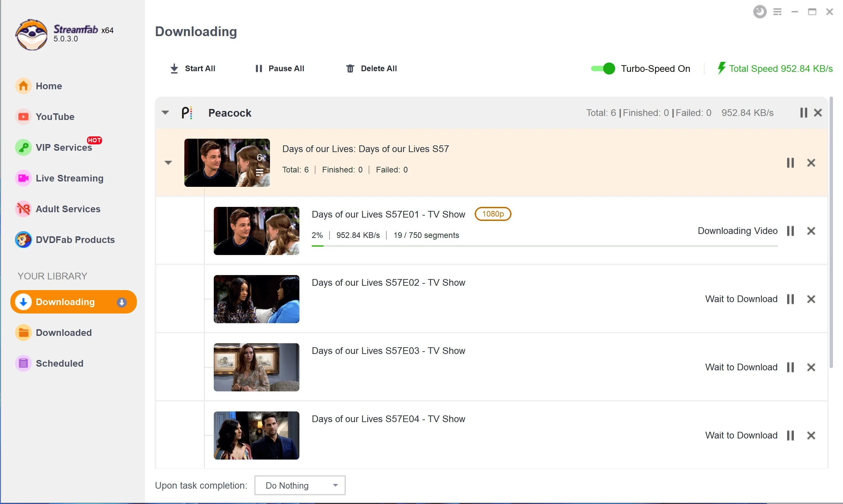Click S57E01 episode thumbnail
The image size is (843, 504).
point(258,230)
